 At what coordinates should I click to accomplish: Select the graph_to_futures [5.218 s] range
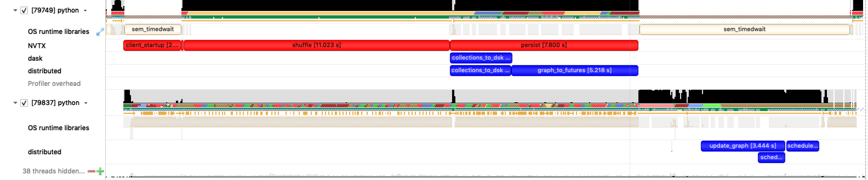pos(575,71)
